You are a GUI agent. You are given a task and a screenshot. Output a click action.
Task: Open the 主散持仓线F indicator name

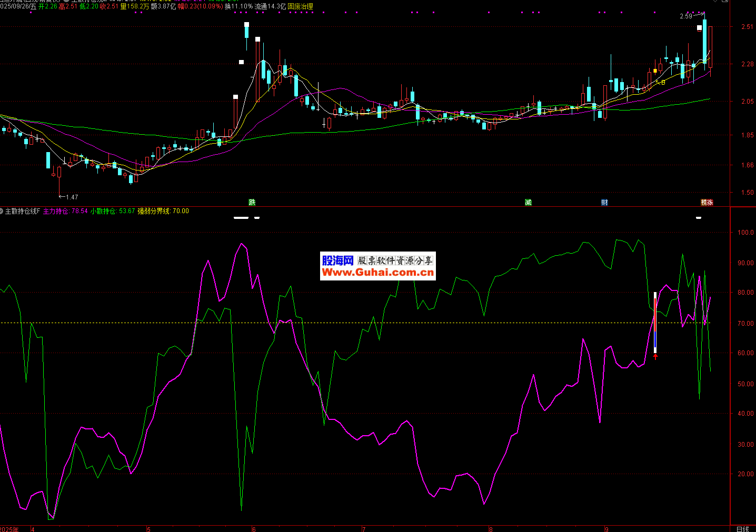click(22, 211)
